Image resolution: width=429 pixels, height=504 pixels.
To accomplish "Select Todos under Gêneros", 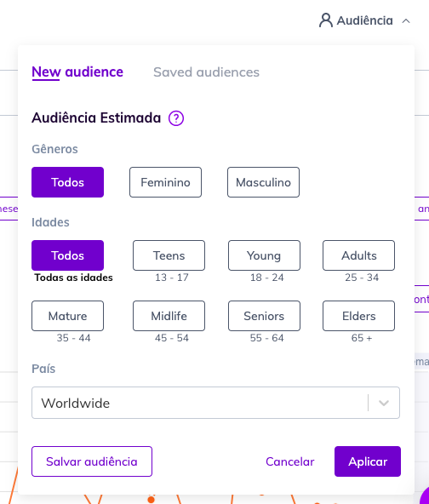I will 67,182.
